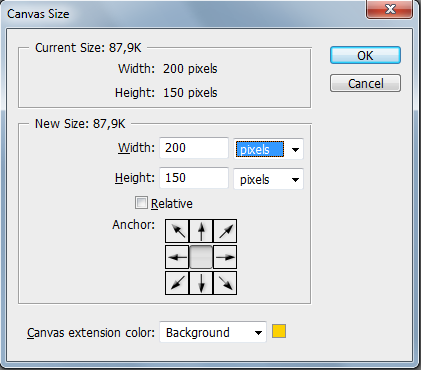Click the 'Anchor:' label
This screenshot has width=421, height=370.
(x=134, y=225)
